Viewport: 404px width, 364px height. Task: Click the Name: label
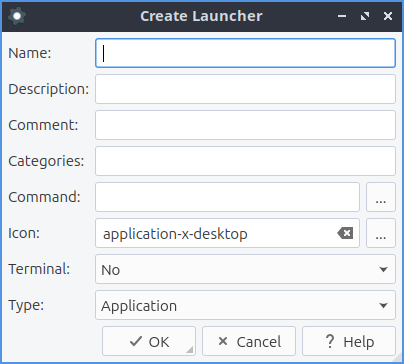(30, 53)
